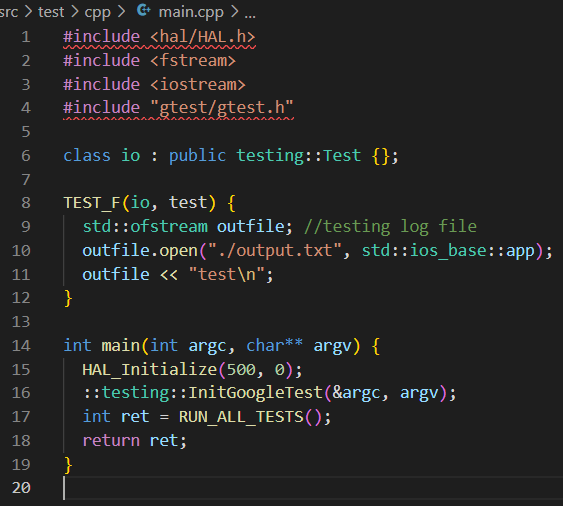Click the RUN_ALL_TESTS macro call
Screen dimensions: 563x506
tap(241, 417)
